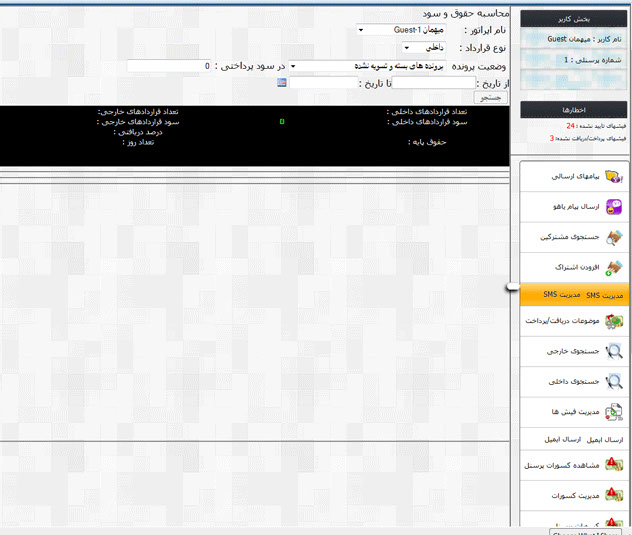Click the حقوق پایه label
Image resolution: width=632 pixels, height=535 pixels.
[427, 142]
